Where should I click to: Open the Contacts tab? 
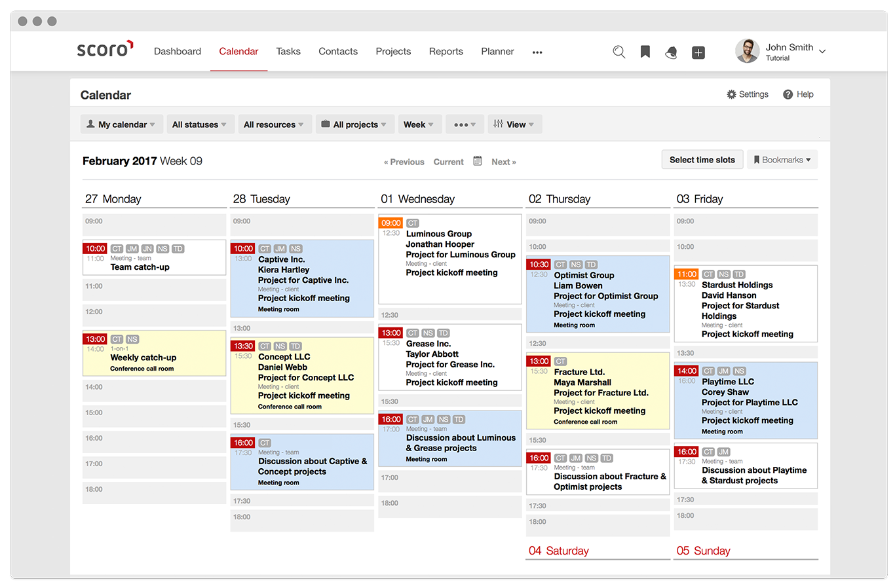pos(338,51)
